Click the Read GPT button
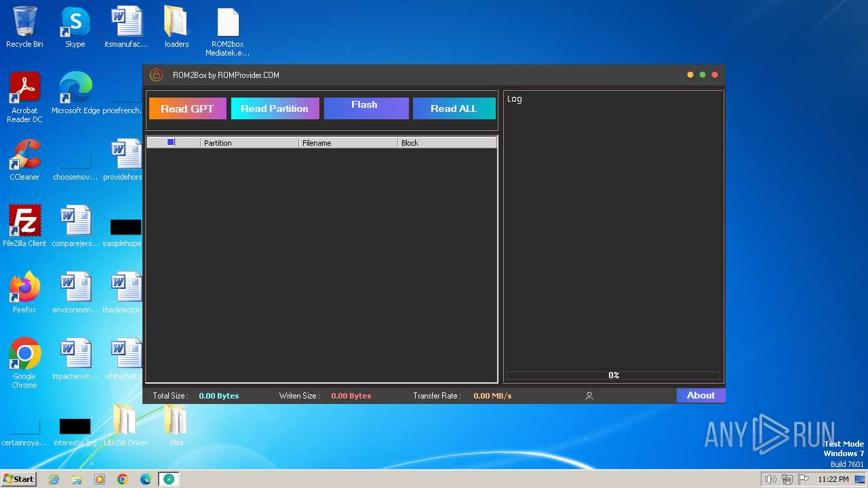The width and height of the screenshot is (868, 488). 188,108
